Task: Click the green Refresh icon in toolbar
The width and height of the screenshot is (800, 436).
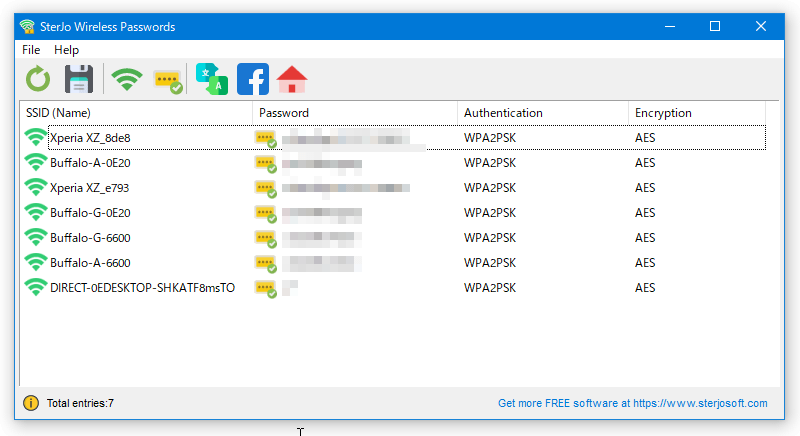Action: (x=38, y=79)
